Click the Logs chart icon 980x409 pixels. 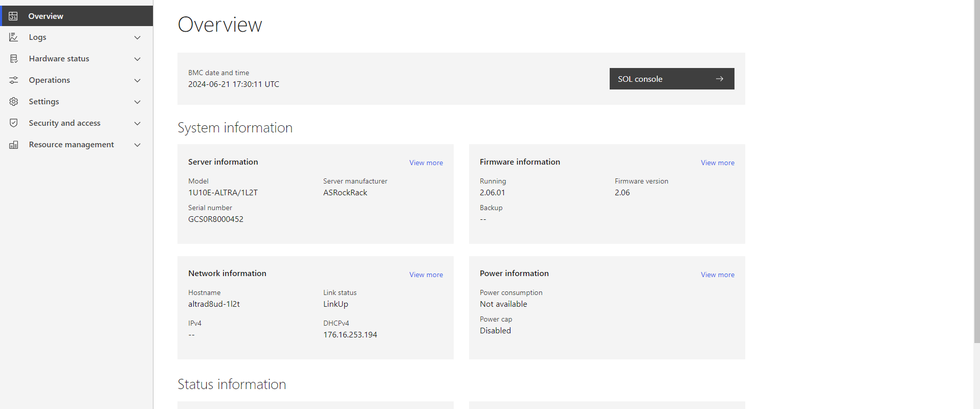[14, 37]
